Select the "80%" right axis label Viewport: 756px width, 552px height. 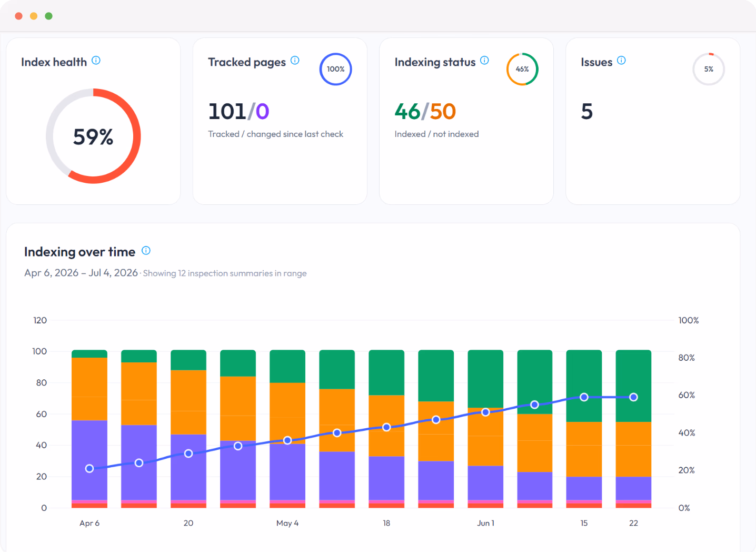[x=687, y=358]
